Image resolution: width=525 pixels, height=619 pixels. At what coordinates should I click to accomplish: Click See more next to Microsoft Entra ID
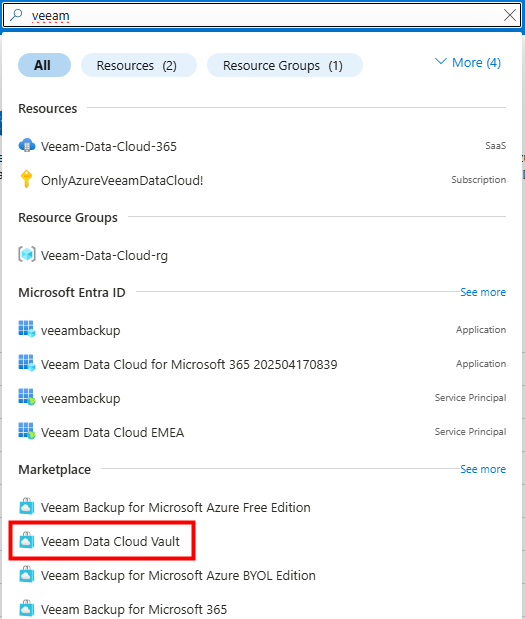[x=483, y=292]
